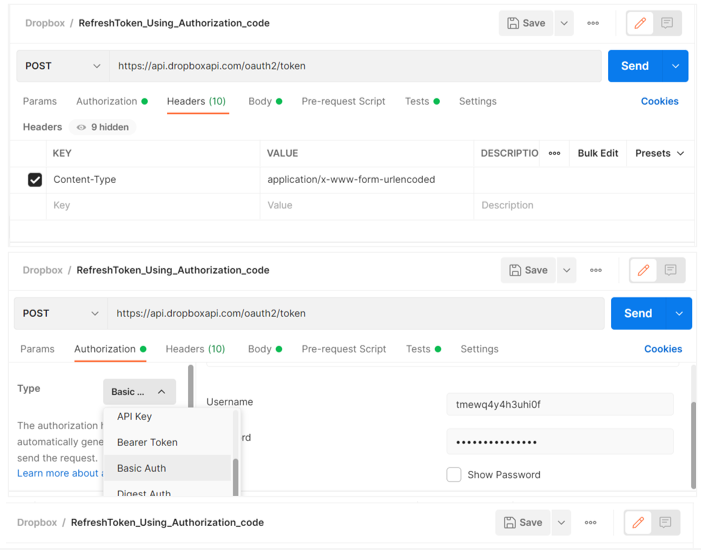The width and height of the screenshot is (701, 550).
Task: Open the comments icon in the bottommost request header
Action: 665,522
